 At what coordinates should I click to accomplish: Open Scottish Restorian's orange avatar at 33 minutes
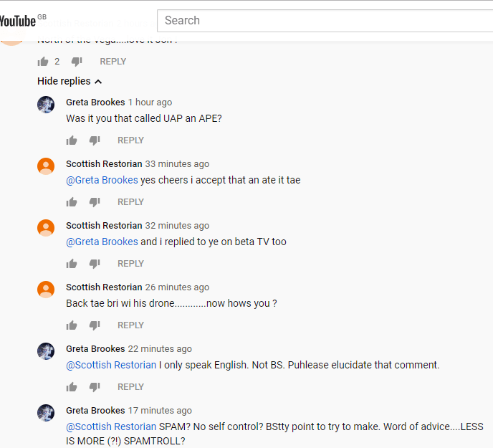pos(46,166)
